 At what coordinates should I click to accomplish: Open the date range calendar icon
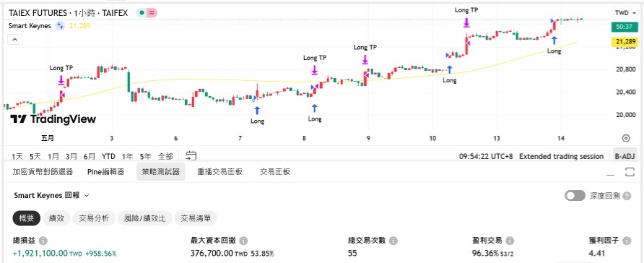191,156
